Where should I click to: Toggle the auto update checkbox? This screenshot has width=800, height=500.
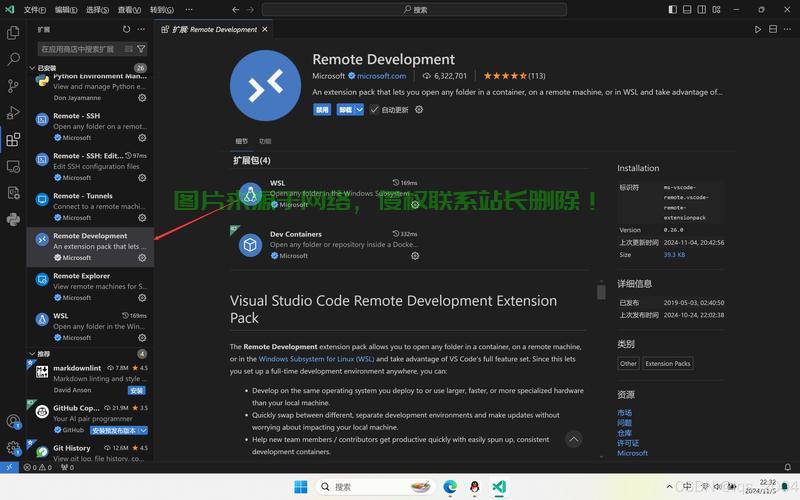point(374,110)
